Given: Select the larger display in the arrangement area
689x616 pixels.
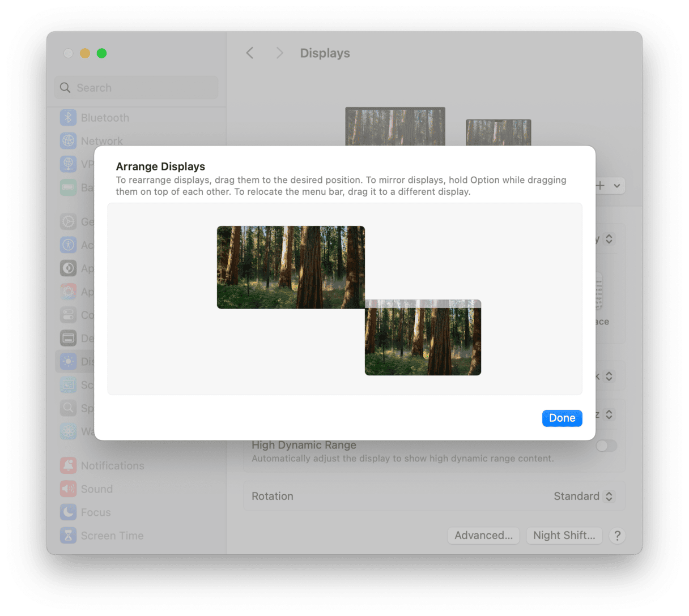Looking at the screenshot, I should [x=291, y=267].
